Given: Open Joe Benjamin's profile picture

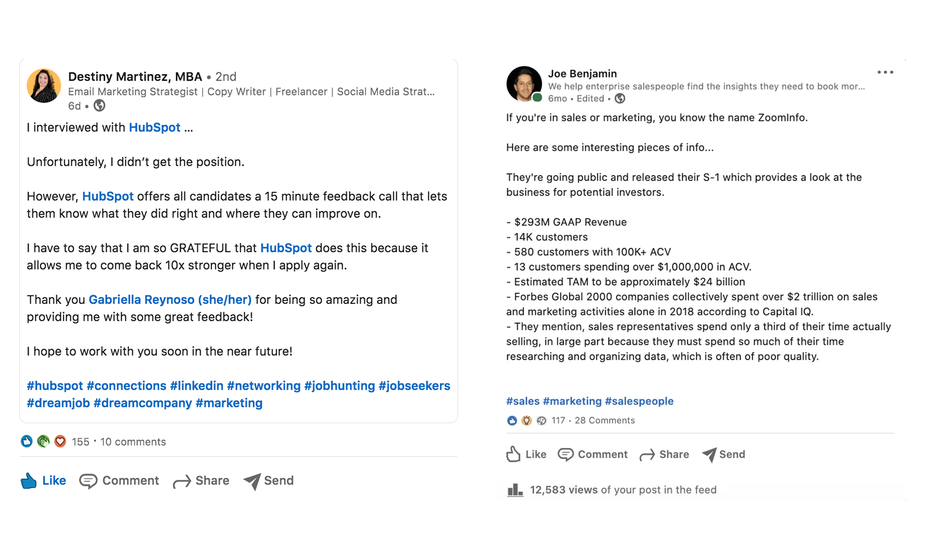Looking at the screenshot, I should [524, 84].
